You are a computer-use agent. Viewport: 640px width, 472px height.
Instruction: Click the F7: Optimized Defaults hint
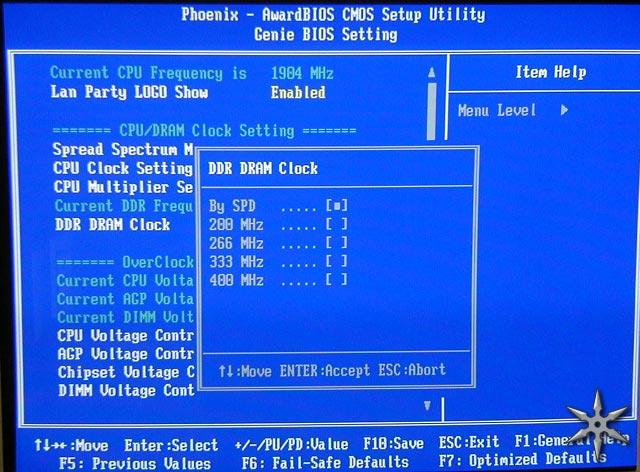click(523, 460)
